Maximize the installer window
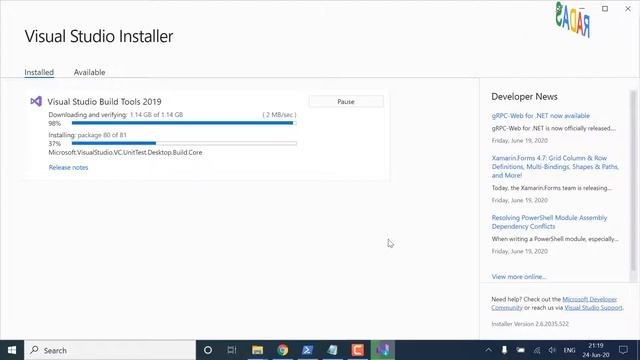 click(x=605, y=9)
